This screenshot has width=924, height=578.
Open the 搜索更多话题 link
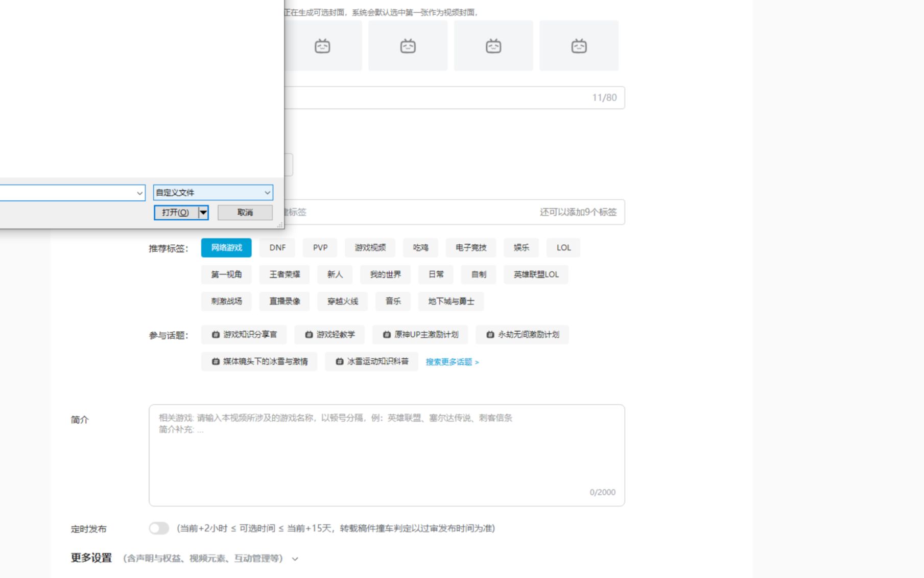click(453, 362)
